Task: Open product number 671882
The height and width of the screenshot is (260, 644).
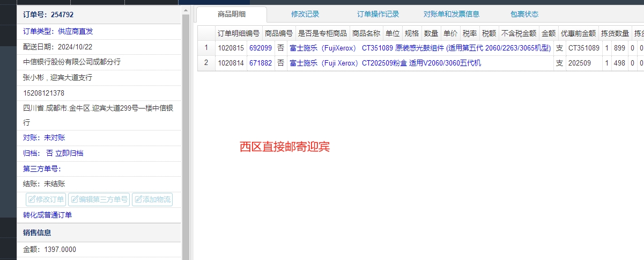Action: [261, 63]
